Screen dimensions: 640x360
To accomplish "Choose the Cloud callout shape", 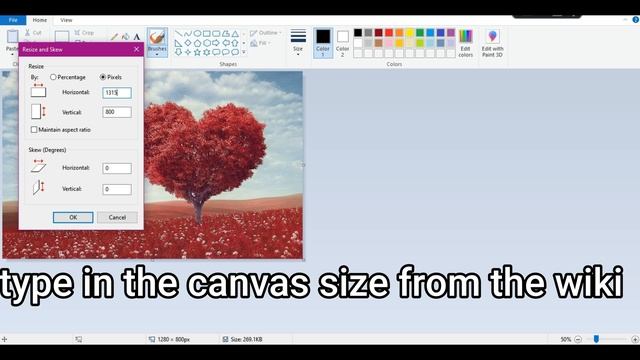I will click(x=235, y=52).
